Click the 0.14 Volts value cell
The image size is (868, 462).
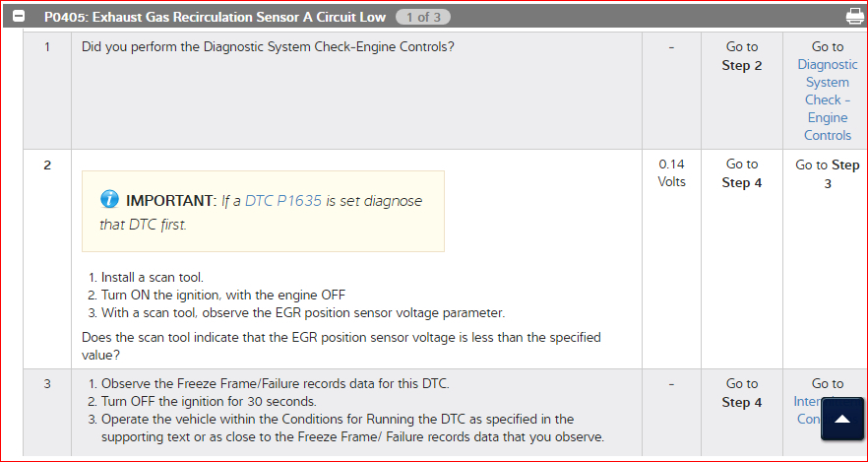671,172
